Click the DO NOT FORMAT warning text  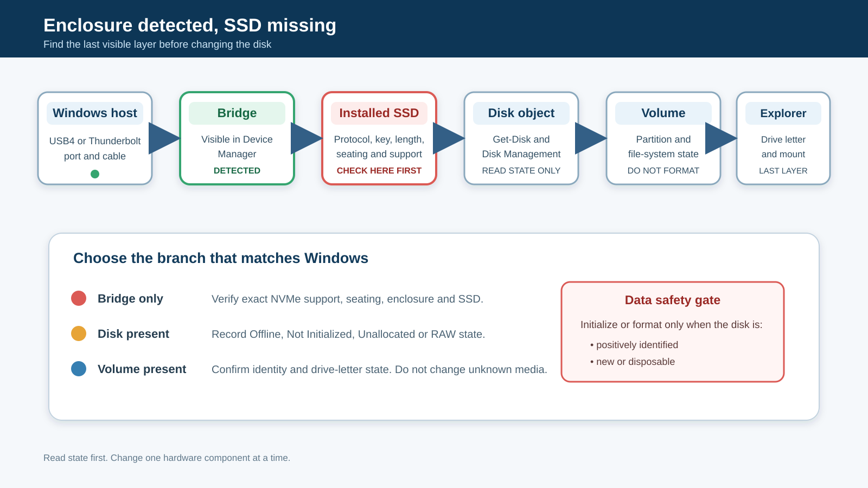tap(663, 171)
